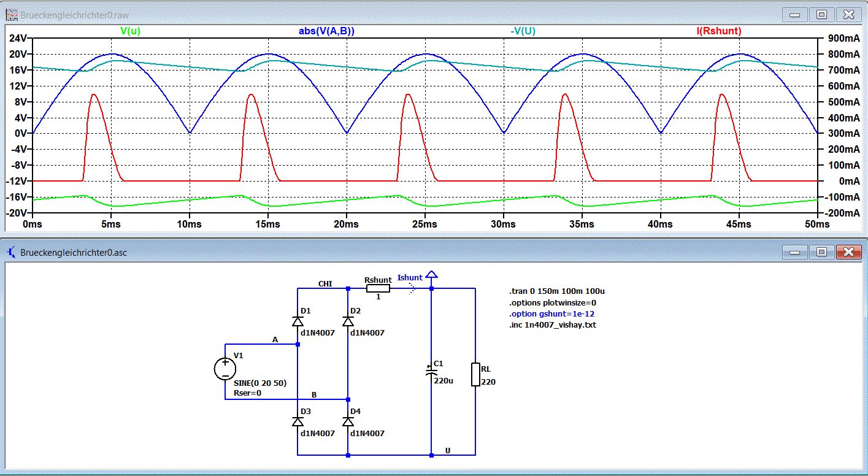Click the d1N4007 model label under D4
This screenshot has width=868, height=476.
tap(367, 433)
